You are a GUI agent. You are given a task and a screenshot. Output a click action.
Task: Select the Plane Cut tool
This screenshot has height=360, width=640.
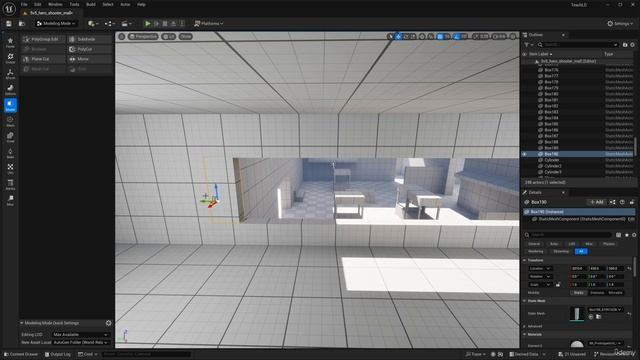pyautogui.click(x=43, y=59)
